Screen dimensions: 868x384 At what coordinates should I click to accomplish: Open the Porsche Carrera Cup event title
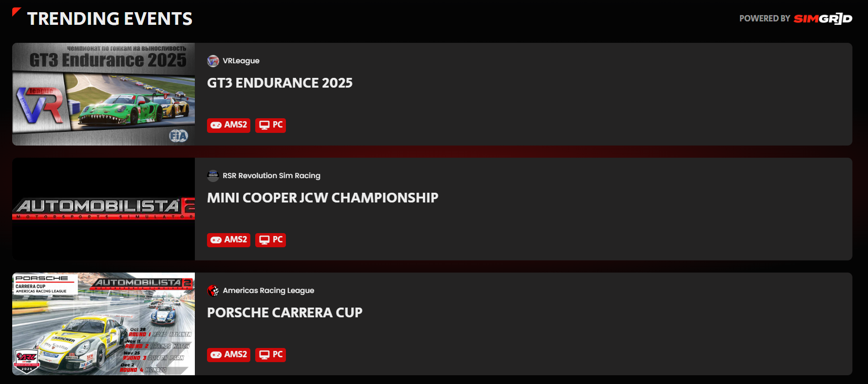tap(284, 313)
